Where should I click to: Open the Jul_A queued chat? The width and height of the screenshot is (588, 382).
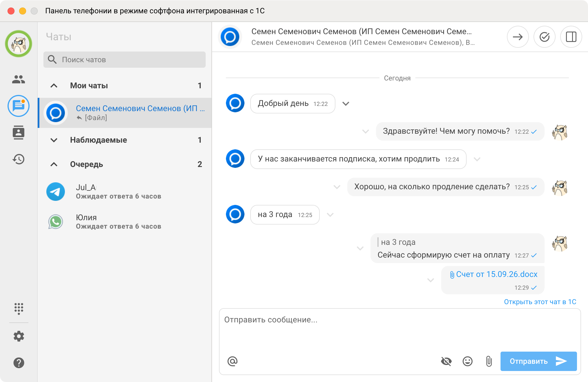click(125, 192)
